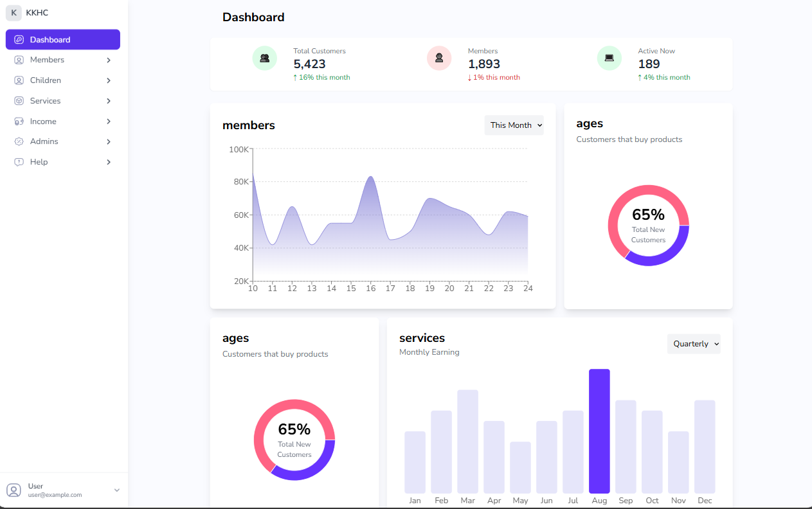The image size is (812, 509).
Task: Click the user avatar icon at bottom
Action: tap(14, 490)
